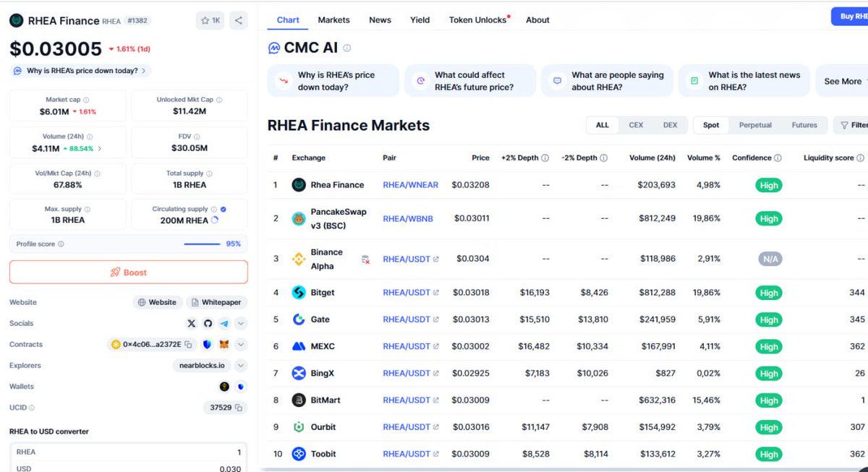
Task: Open 'Why is RHEA's price down today?' under price
Action: [80, 71]
